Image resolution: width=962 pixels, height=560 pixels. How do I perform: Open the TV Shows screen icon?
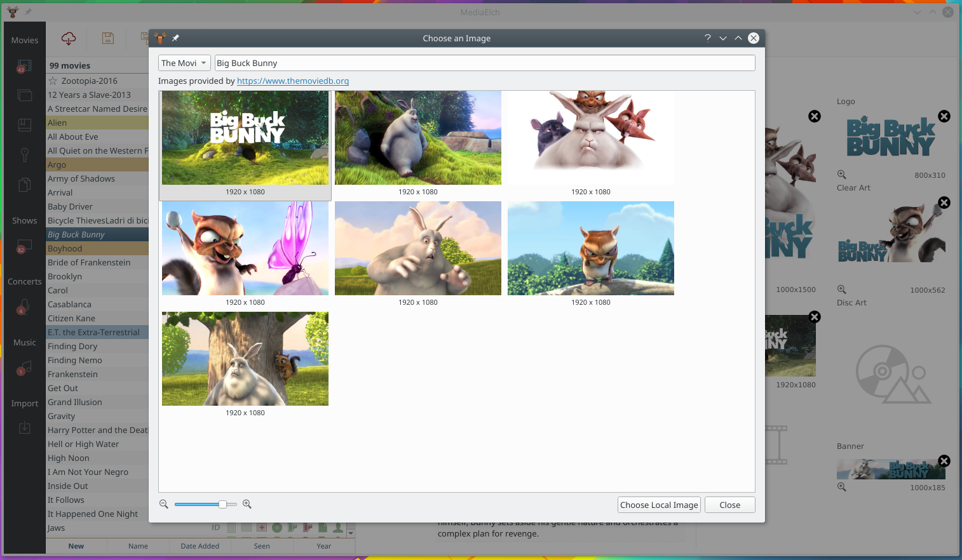[24, 246]
